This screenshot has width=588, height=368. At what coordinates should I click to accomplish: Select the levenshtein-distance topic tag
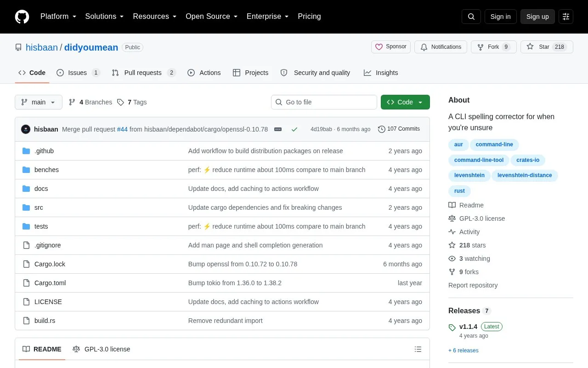(525, 175)
